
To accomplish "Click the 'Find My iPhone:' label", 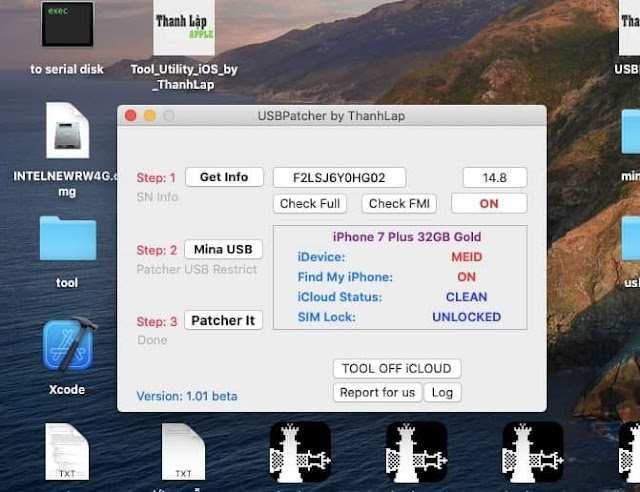I will tap(345, 277).
